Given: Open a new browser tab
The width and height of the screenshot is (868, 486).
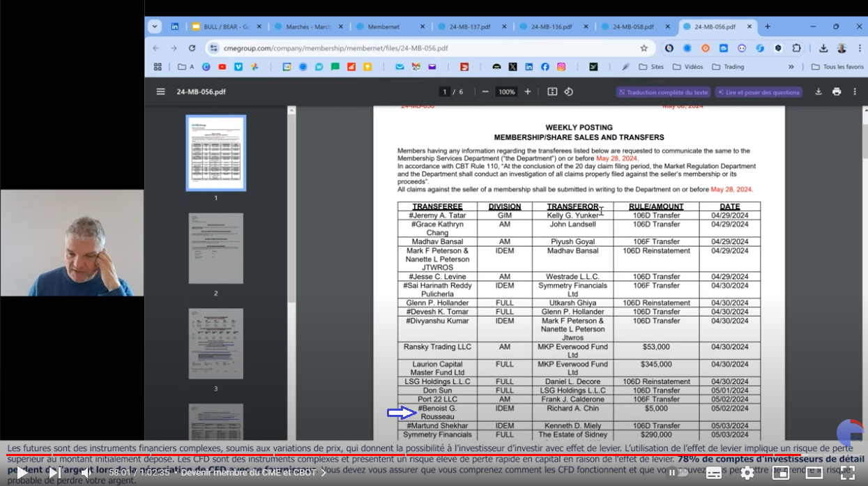Looking at the screenshot, I should pyautogui.click(x=768, y=26).
